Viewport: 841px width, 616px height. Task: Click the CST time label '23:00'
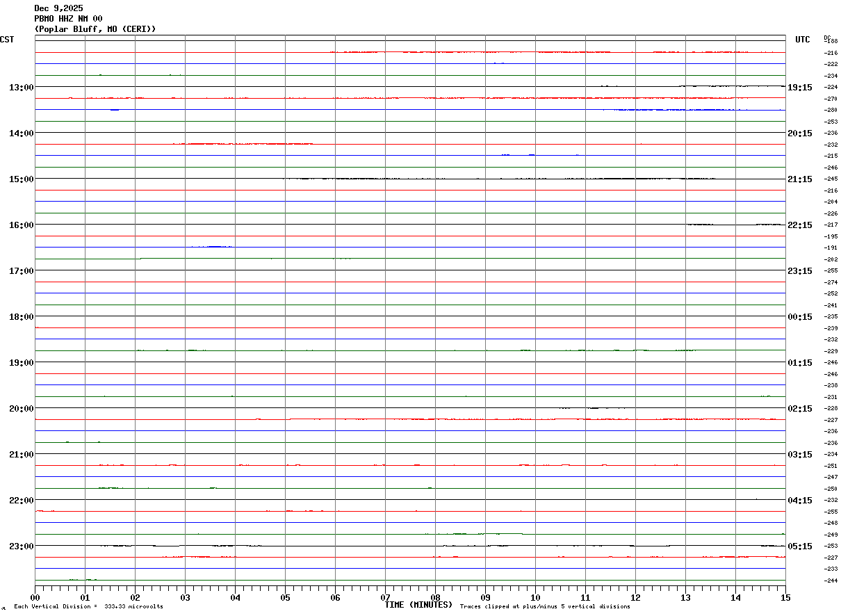22,546
